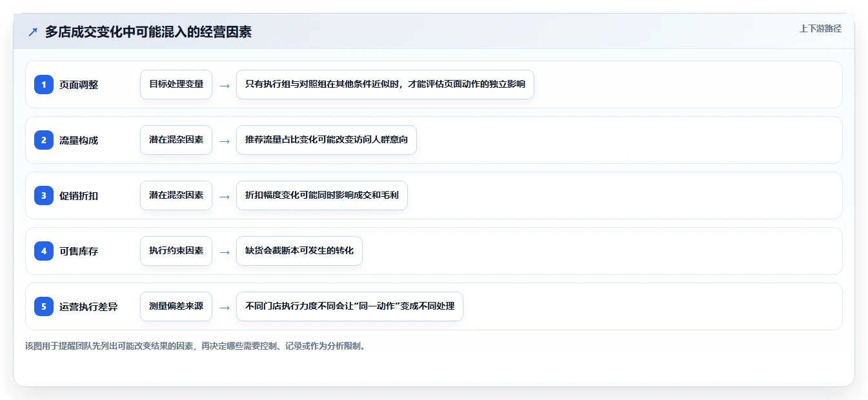Click the number 3 badge for 促销折扣
This screenshot has height=400, width=868.
[x=44, y=195]
